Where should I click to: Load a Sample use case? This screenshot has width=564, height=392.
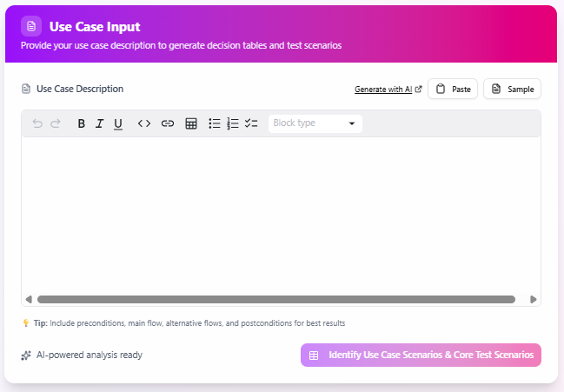512,89
